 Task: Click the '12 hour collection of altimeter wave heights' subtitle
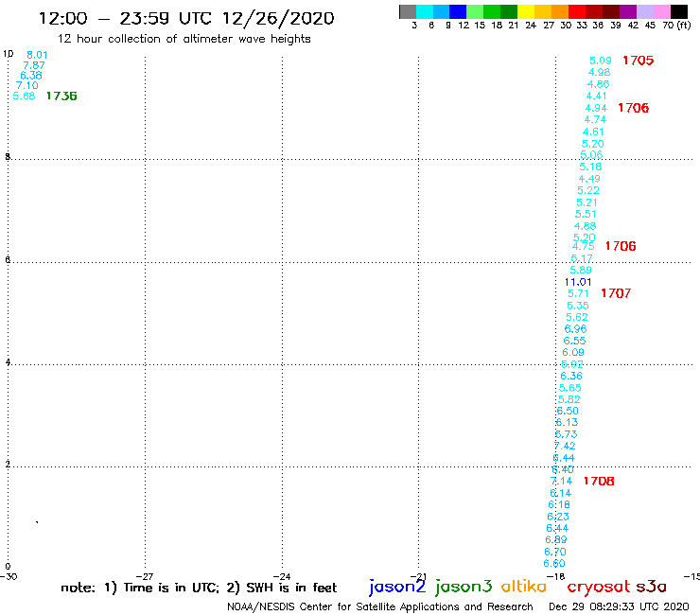[184, 39]
